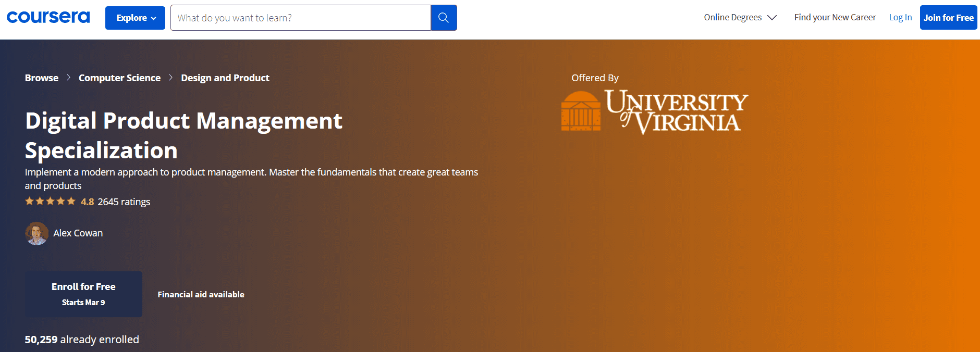Screen dimensions: 980x352
Task: Focus the 'What do you want to learn?' search field
Action: click(301, 18)
